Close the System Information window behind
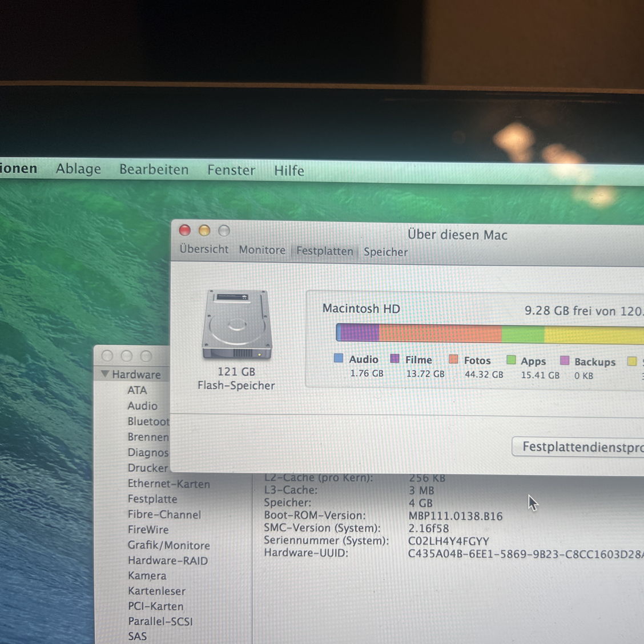This screenshot has height=644, width=644. click(107, 356)
